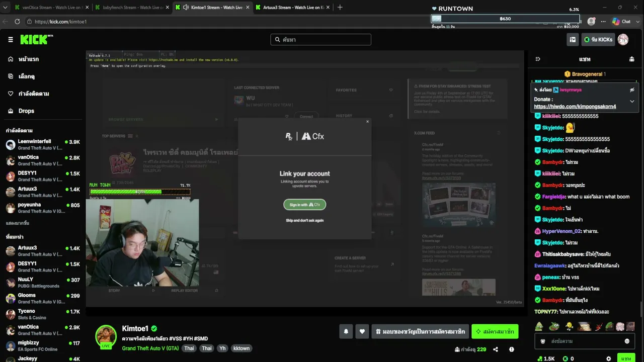
Task: Insert the yellow dancing emote
Action: [x=569, y=326]
